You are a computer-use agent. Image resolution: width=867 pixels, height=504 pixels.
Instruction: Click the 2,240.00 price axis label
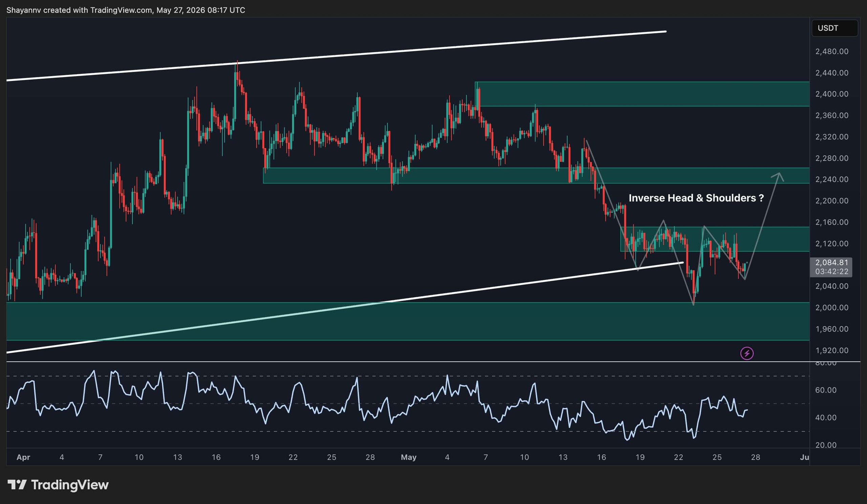point(832,179)
